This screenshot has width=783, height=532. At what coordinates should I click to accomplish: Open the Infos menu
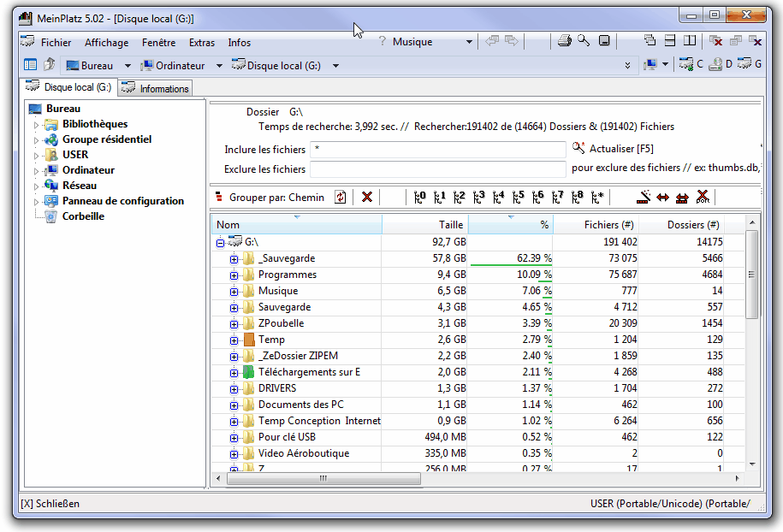pos(240,43)
